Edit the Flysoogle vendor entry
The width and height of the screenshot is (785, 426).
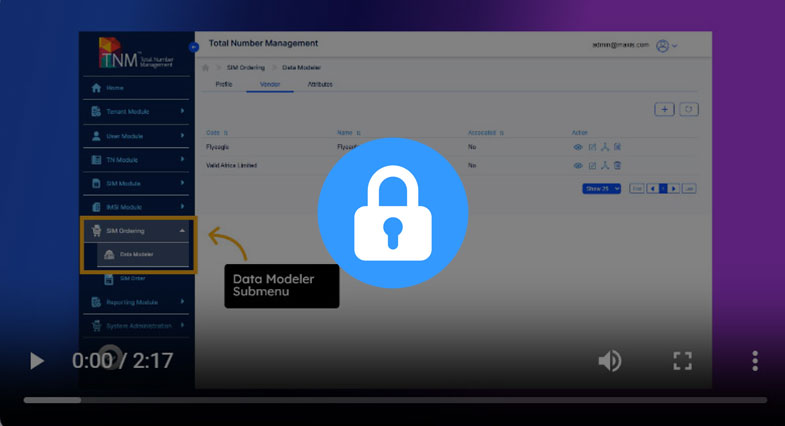point(592,147)
